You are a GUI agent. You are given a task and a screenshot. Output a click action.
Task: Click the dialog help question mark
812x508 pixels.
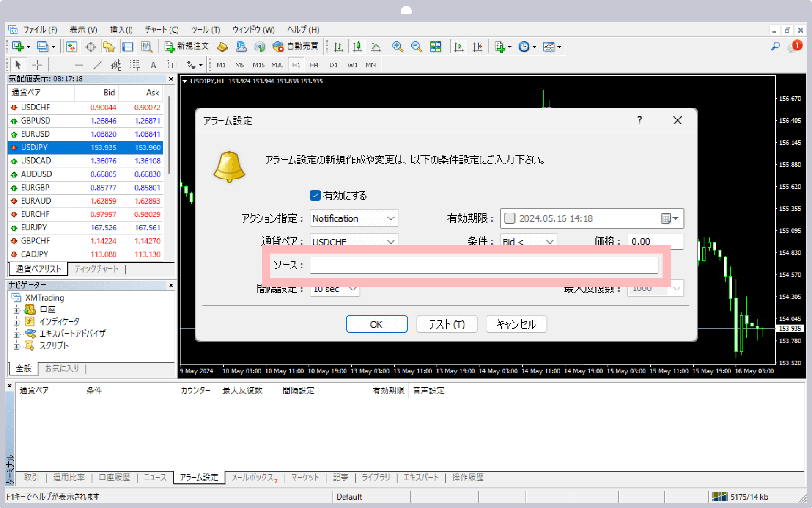pyautogui.click(x=639, y=121)
